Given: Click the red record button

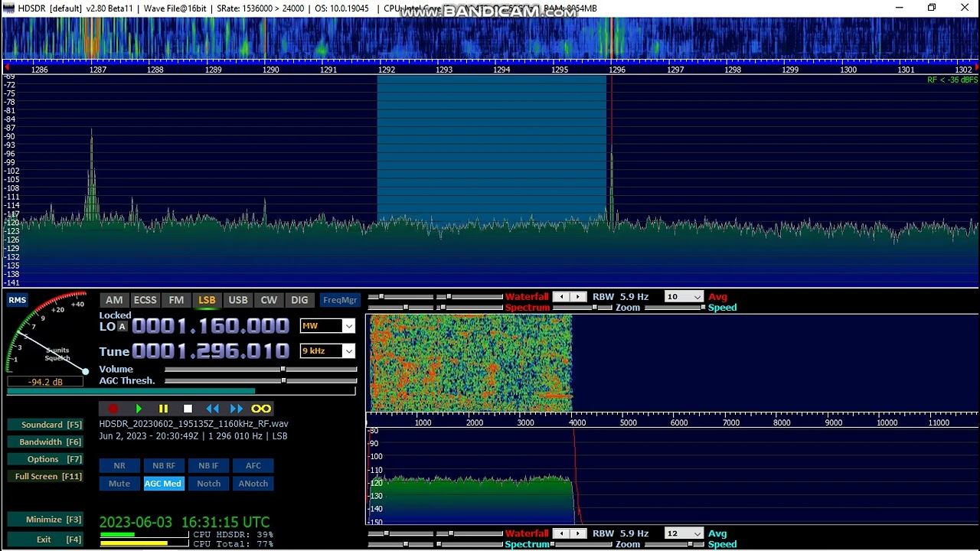Looking at the screenshot, I should (113, 409).
